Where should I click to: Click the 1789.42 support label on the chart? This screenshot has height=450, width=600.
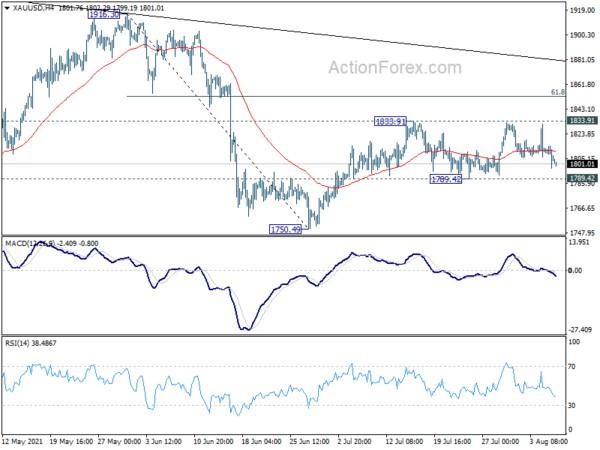(x=445, y=179)
